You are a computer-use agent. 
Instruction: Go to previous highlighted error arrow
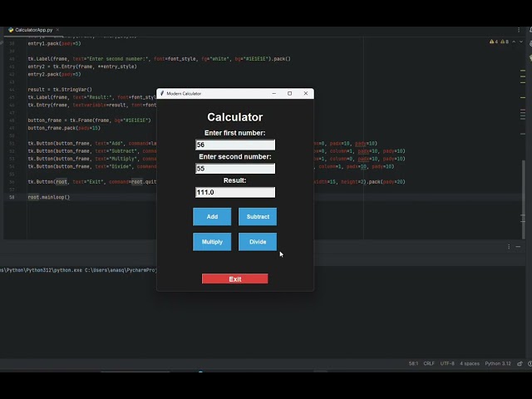coord(514,42)
